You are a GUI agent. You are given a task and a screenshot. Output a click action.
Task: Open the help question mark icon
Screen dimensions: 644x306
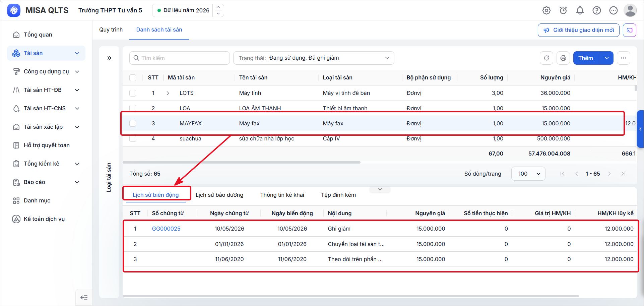pos(597,10)
